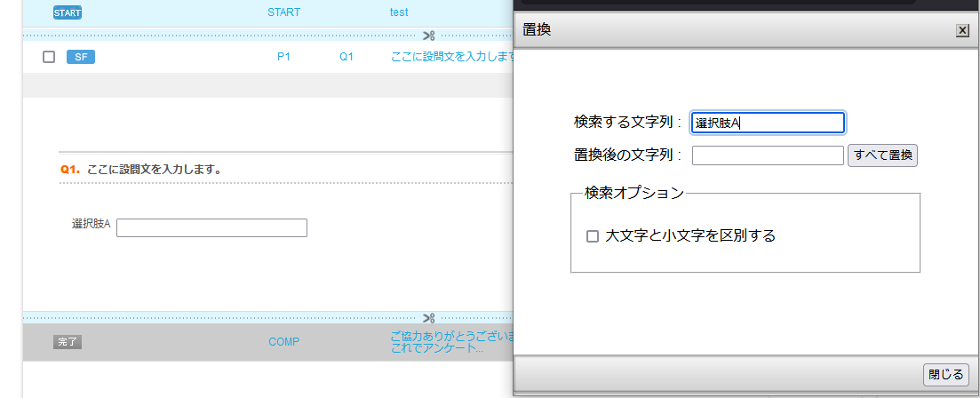The width and height of the screenshot is (980, 398).
Task: Open the test link in the START row
Action: click(399, 12)
